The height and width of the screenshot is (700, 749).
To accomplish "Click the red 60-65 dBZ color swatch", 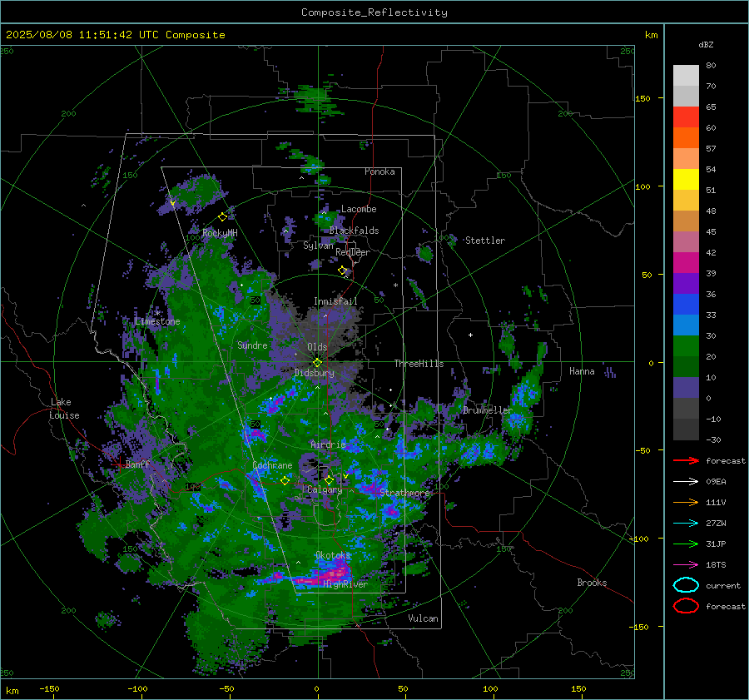I will point(686,117).
